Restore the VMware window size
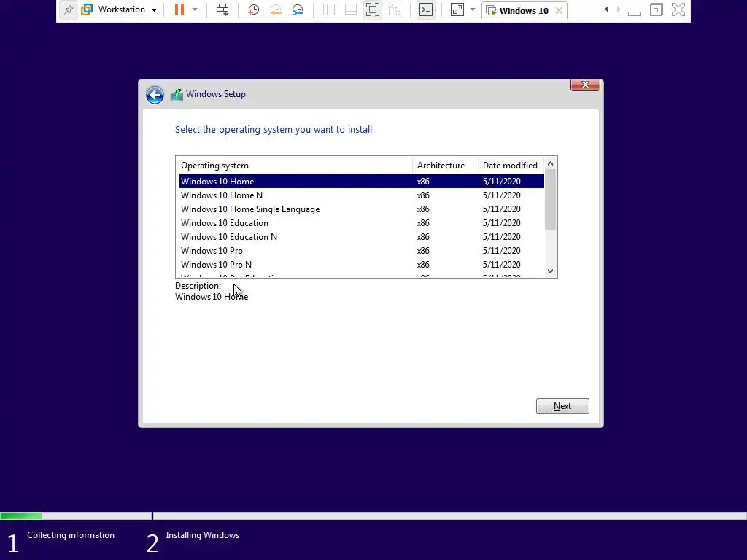The image size is (747, 560). click(x=656, y=9)
